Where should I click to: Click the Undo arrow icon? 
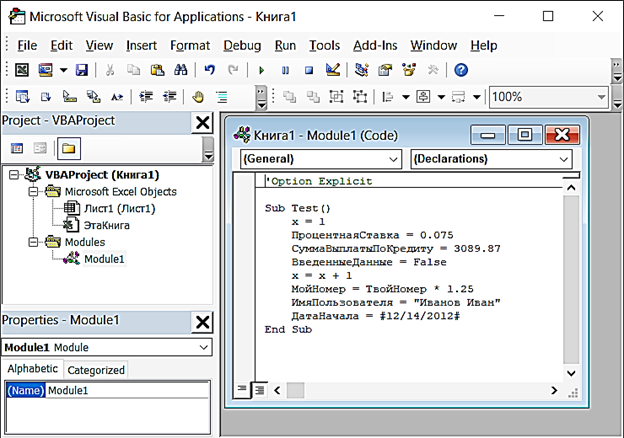(x=210, y=70)
